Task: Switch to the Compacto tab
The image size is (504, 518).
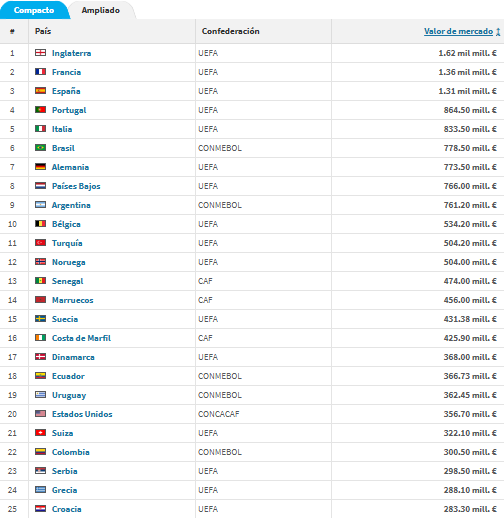Action: (x=34, y=10)
